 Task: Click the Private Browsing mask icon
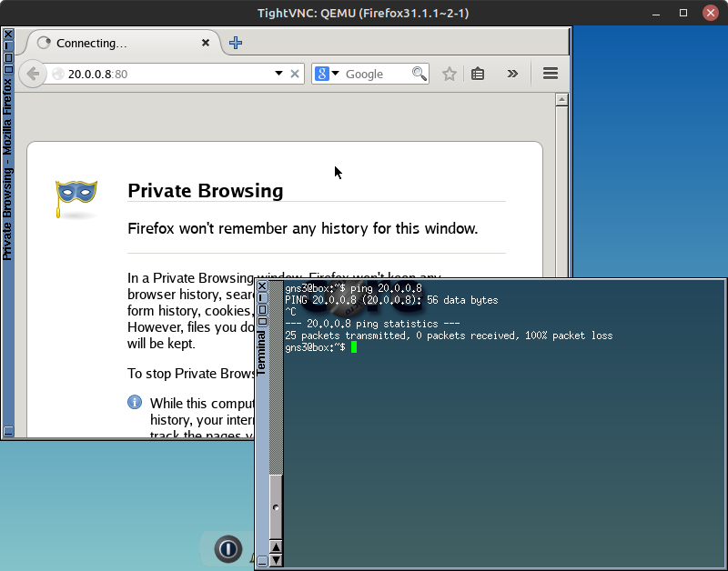(x=76, y=199)
